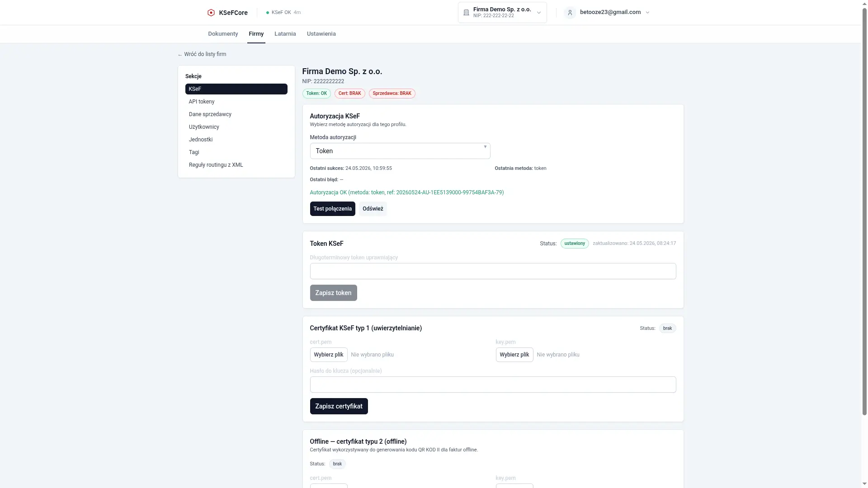Open the Metoda autoryzacji Token dropdown
Screen dimensions: 868x488
400,151
